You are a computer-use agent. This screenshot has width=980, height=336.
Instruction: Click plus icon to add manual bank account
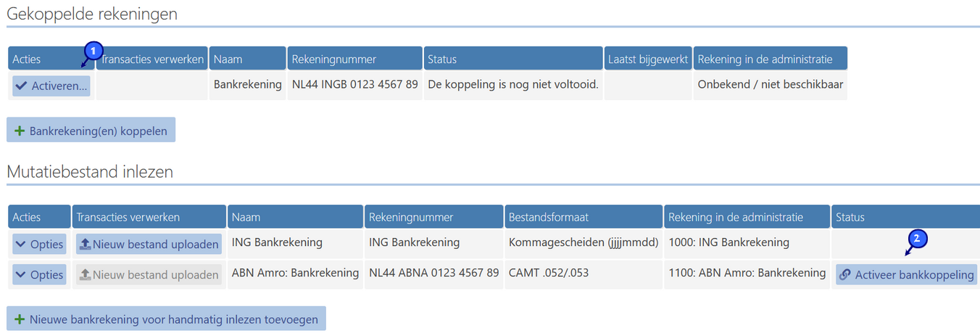[20, 319]
